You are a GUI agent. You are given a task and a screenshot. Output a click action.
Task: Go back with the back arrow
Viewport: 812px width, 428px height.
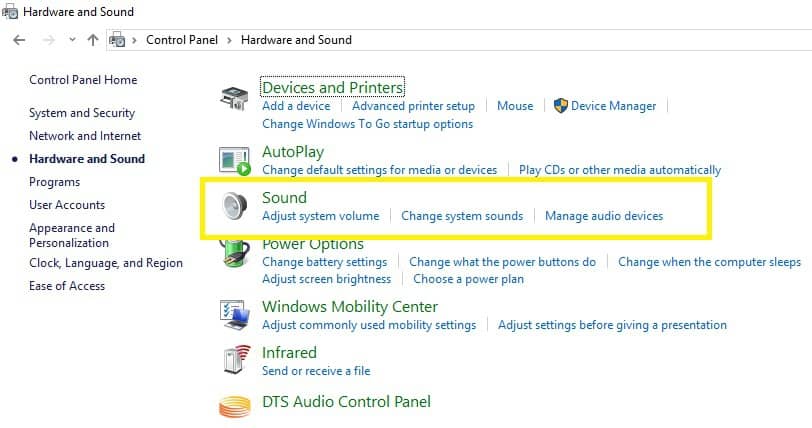click(19, 40)
